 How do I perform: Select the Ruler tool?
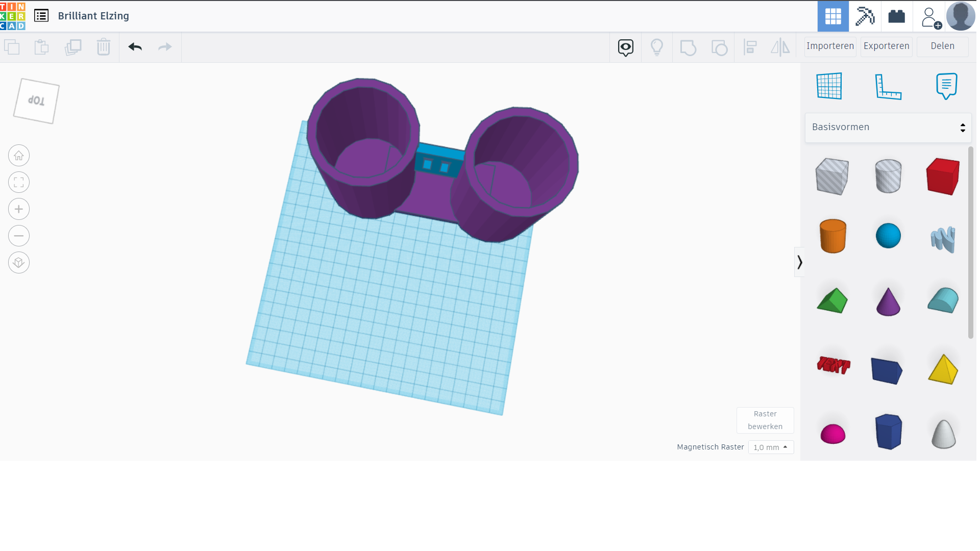tap(888, 86)
